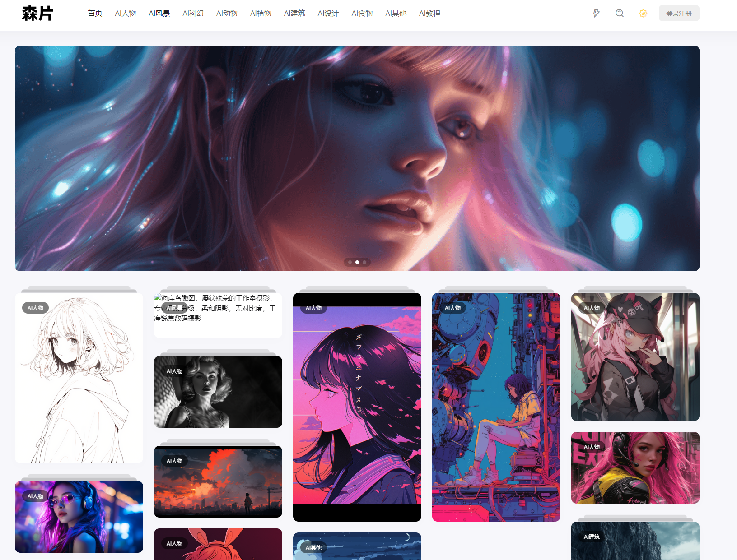Click AI人物 tag on sketch girl card
Image resolution: width=737 pixels, height=560 pixels.
[35, 308]
